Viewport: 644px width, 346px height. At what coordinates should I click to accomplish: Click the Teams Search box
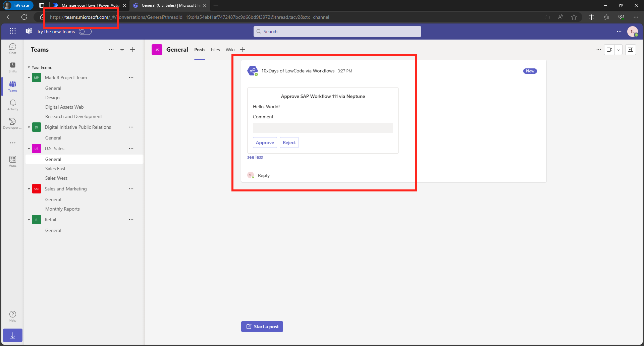point(337,32)
